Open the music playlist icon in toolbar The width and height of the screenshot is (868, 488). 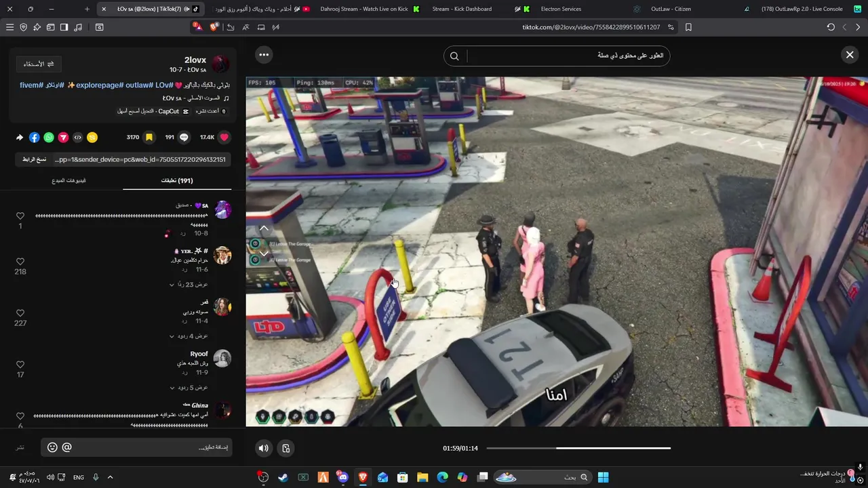(x=77, y=27)
